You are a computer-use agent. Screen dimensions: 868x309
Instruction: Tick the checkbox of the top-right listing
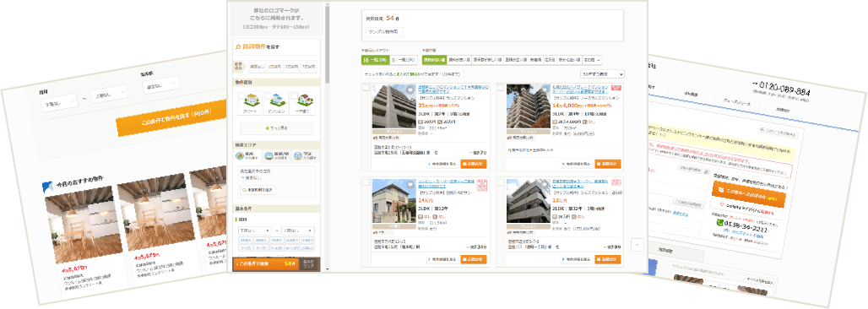coord(501,89)
